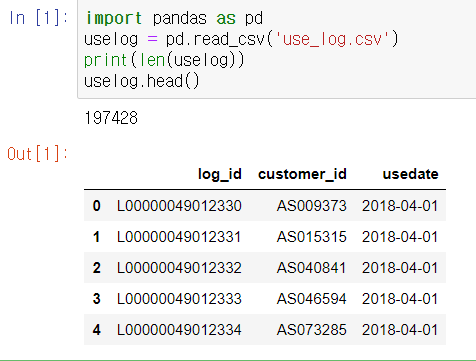Click row index 2
The image size is (476, 361).
point(96,268)
